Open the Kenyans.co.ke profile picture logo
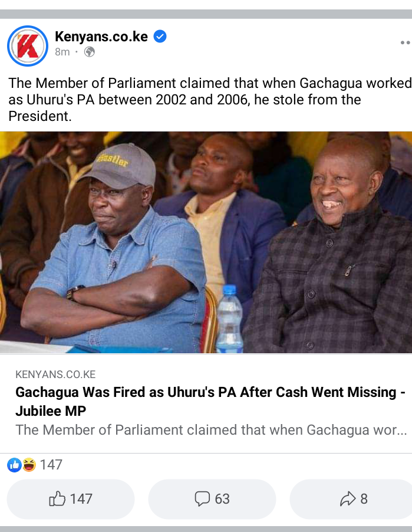This screenshot has height=532, width=412. coord(28,46)
